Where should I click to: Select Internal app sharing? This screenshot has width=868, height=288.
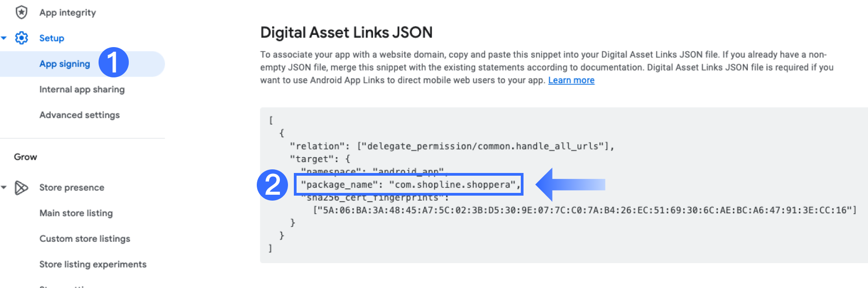click(82, 89)
